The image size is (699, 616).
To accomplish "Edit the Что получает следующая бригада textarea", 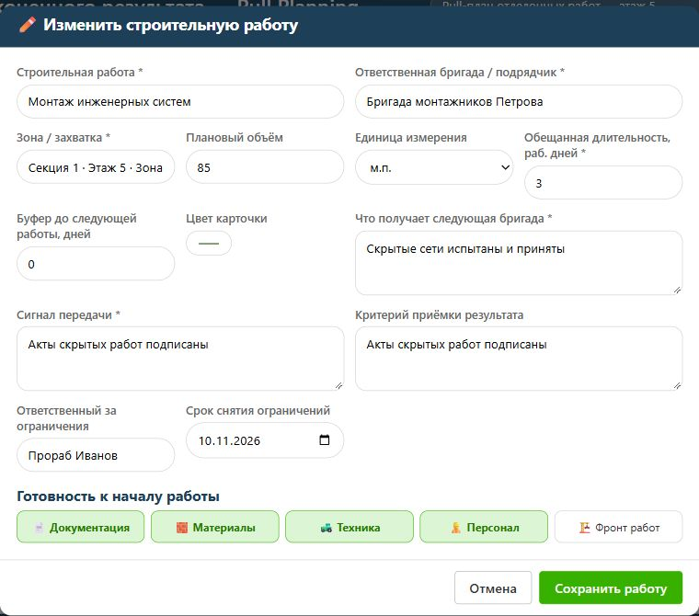I will tap(519, 263).
